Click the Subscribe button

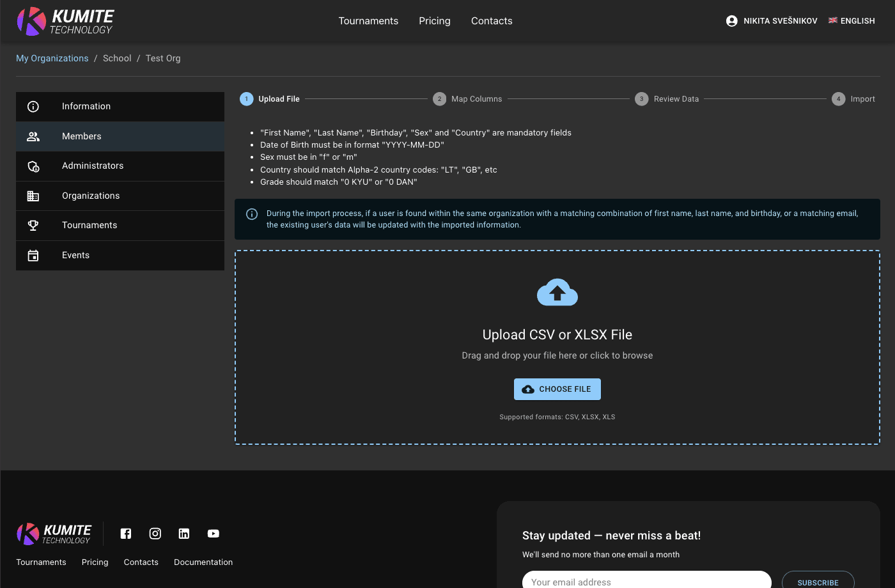coord(818,582)
